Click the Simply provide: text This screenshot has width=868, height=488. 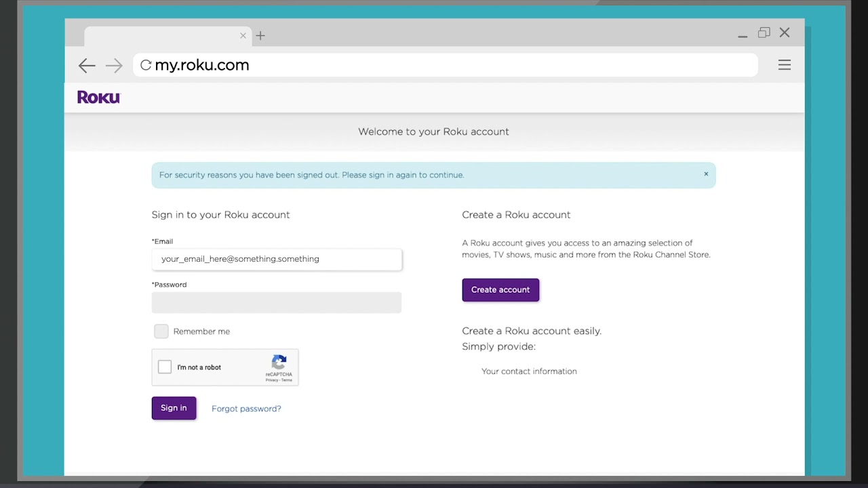(498, 346)
